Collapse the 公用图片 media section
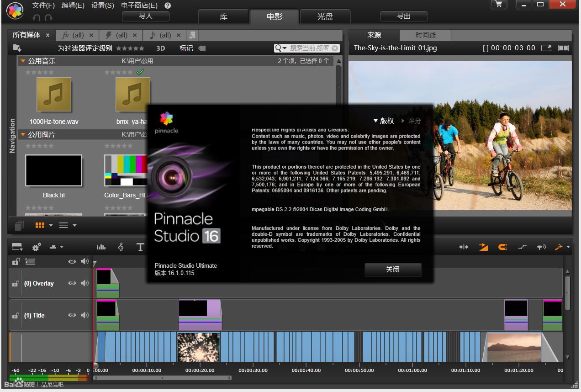Viewport: 581px width, 392px height. [23, 134]
